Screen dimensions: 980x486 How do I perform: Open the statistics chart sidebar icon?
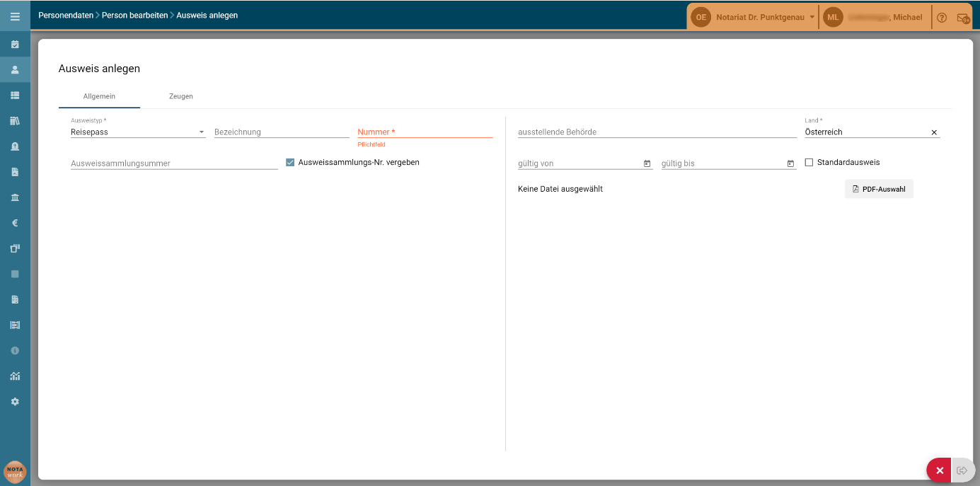(x=15, y=376)
